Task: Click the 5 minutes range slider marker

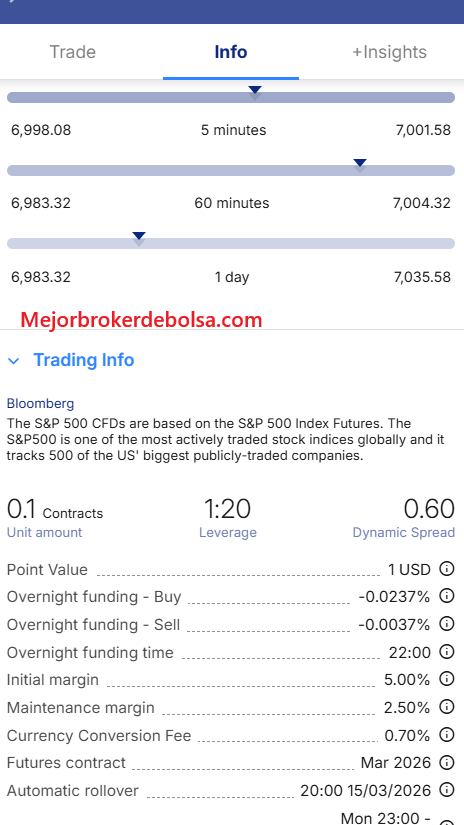Action: 255,93
